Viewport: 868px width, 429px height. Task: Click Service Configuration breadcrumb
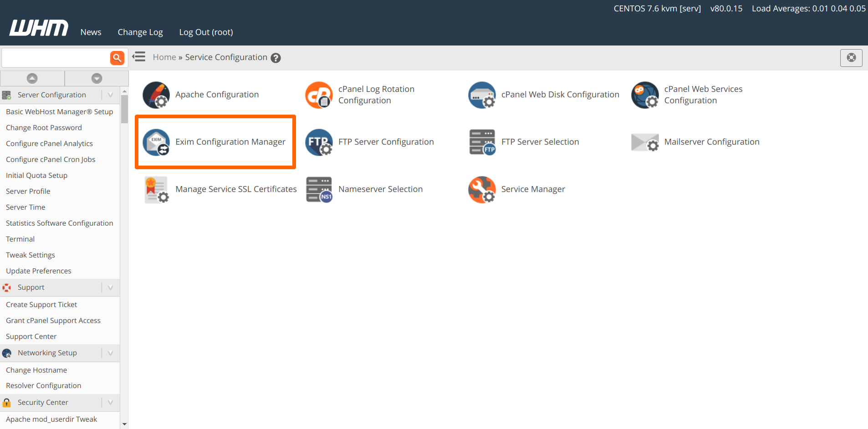click(226, 57)
